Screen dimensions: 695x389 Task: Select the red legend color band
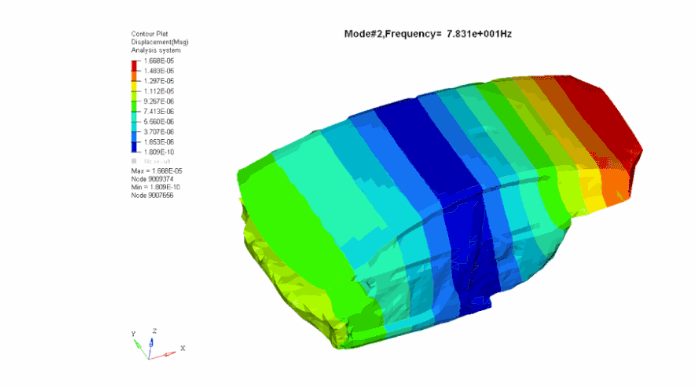[134, 66]
